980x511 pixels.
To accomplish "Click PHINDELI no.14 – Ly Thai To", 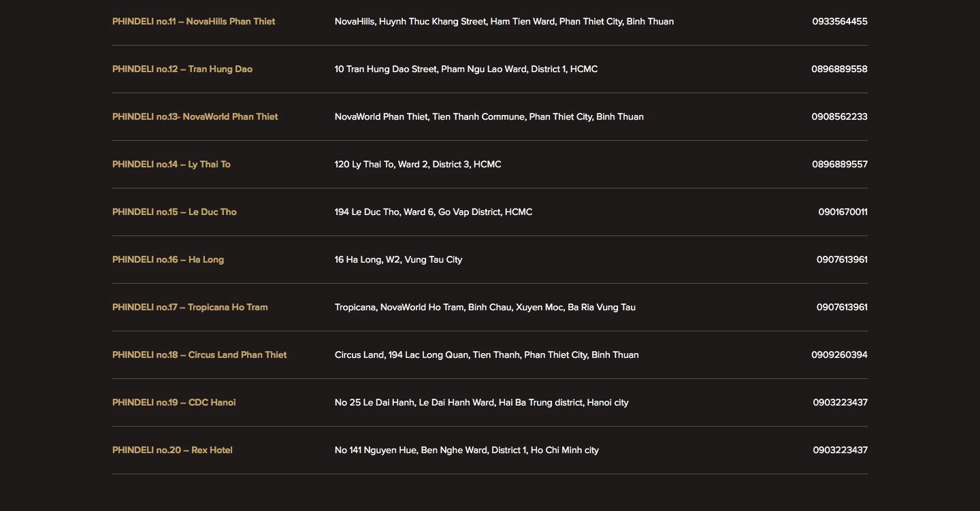I will coord(171,164).
